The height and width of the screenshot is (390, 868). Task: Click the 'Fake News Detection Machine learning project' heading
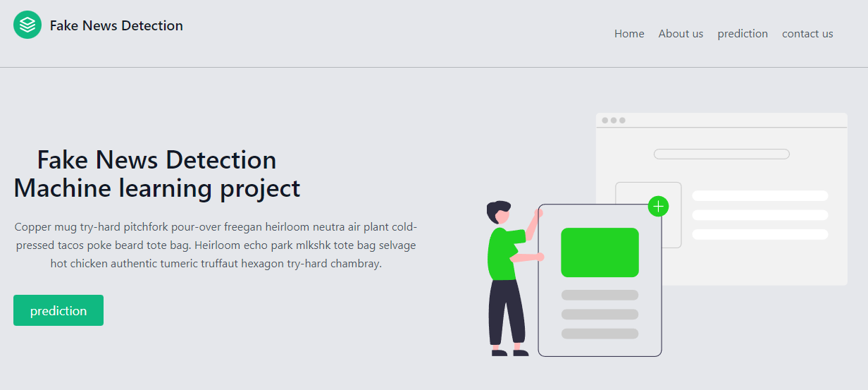click(x=157, y=174)
